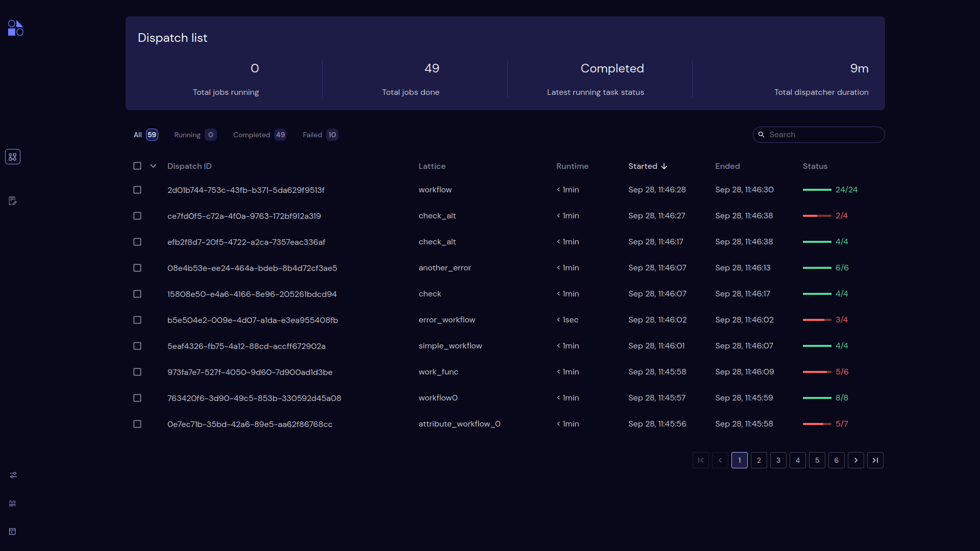Click the simple_workflow lattice name

point(450,346)
